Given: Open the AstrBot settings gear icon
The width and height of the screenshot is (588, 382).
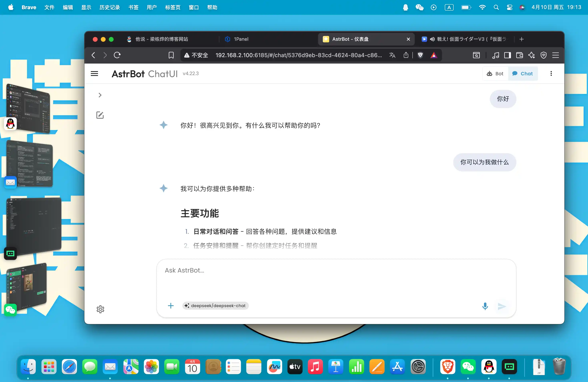Looking at the screenshot, I should [x=100, y=309].
